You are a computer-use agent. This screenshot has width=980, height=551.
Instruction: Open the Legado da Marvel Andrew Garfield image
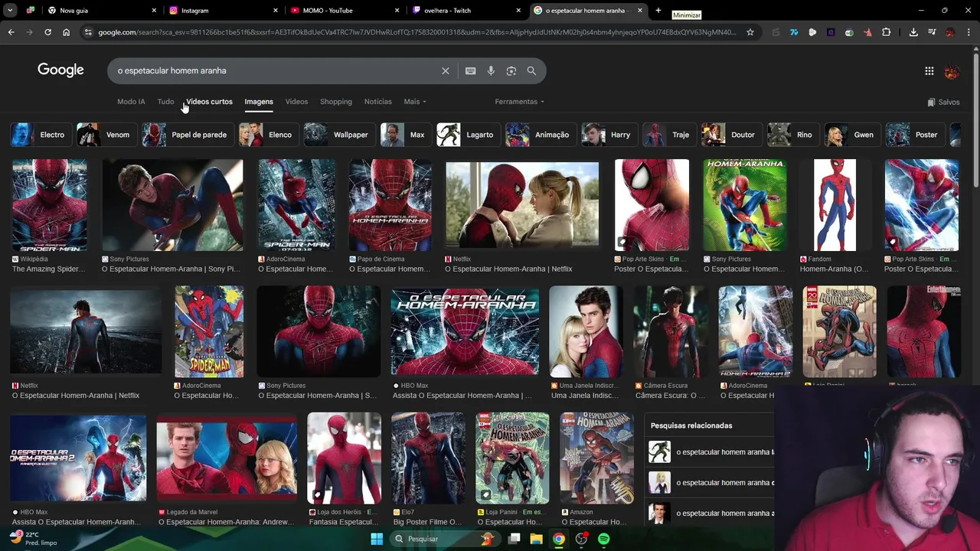pos(227,458)
